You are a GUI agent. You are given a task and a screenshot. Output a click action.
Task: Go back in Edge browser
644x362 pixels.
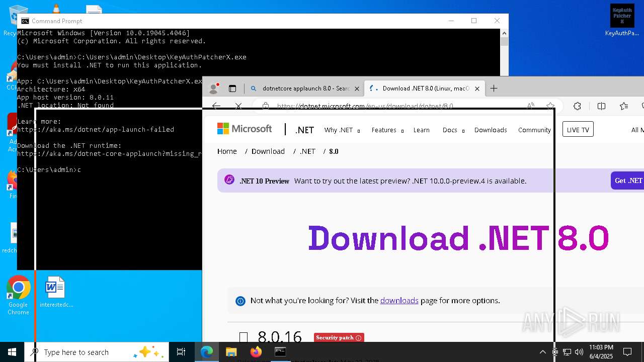point(216,106)
